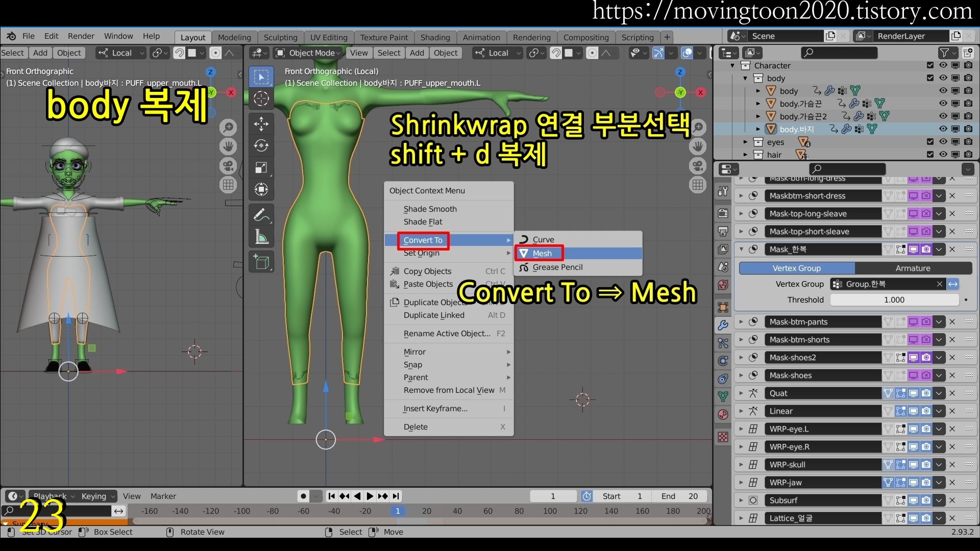Viewport: 980px width, 551px height.
Task: Click the current frame marker on timeline
Action: (398, 511)
